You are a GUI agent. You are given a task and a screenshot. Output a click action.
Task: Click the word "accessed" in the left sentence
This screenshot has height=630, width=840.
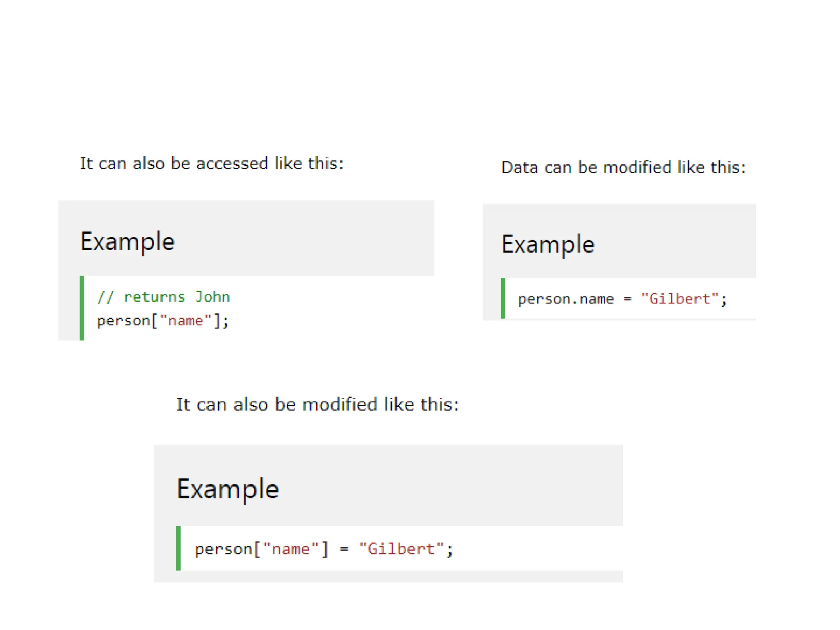point(232,164)
